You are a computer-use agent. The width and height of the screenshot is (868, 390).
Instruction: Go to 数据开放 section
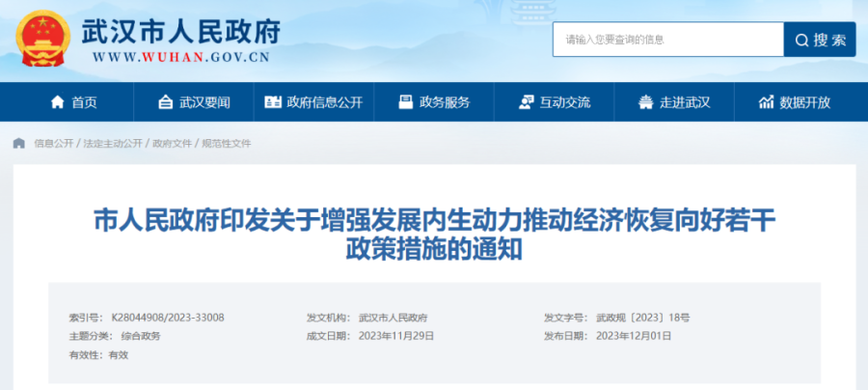[795, 102]
